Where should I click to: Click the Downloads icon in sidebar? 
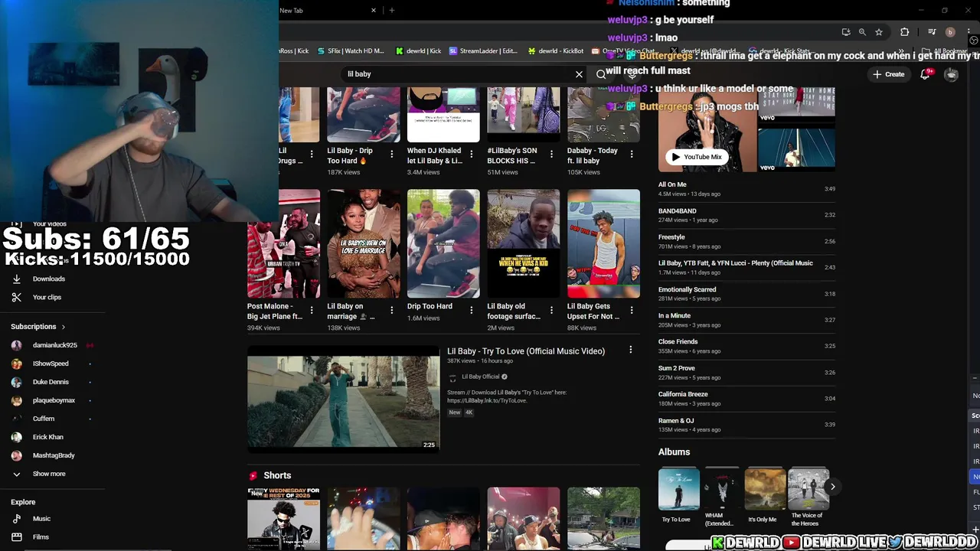pos(16,279)
